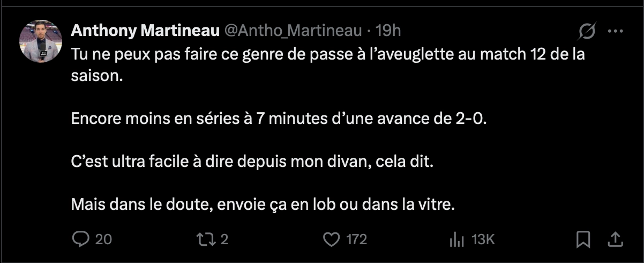Like the tweet with the heart icon
Screen dimensions: 644x263
[333, 239]
